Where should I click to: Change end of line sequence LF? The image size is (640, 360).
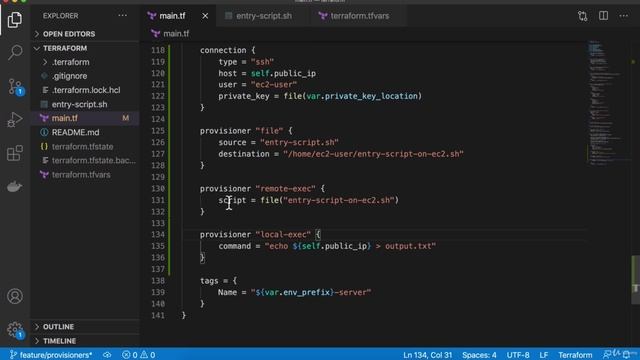[x=544, y=355]
